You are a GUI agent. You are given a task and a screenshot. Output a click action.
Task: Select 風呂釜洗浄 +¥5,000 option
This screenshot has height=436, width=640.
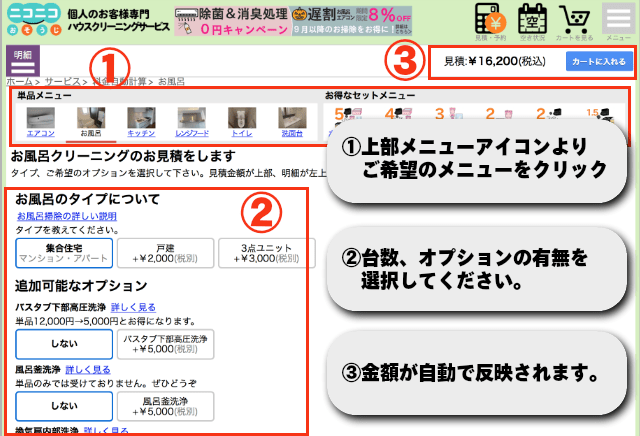click(x=165, y=406)
